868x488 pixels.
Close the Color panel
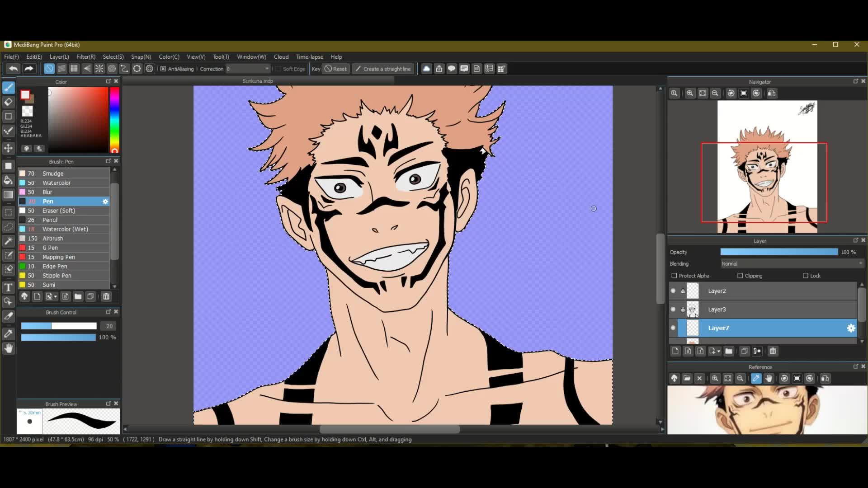point(116,81)
